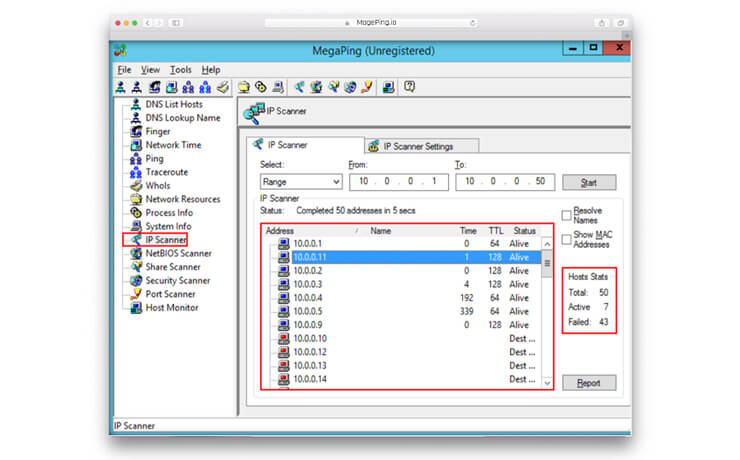Screen dimensions: 740x460
Task: Click the browser address bar
Action: [x=372, y=23]
